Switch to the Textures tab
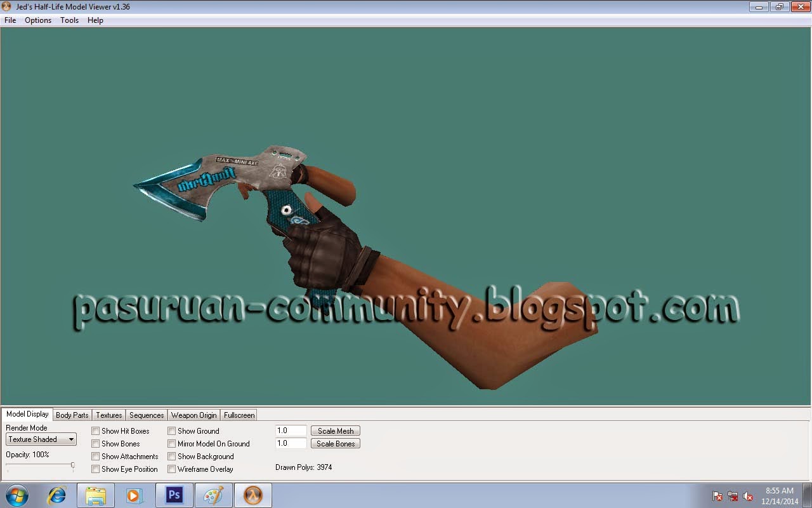 [x=109, y=415]
